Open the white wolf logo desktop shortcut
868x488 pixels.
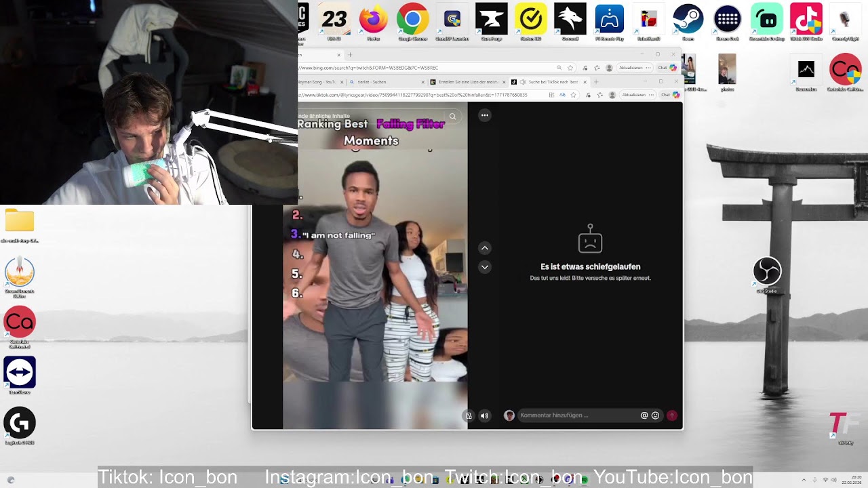pos(570,20)
